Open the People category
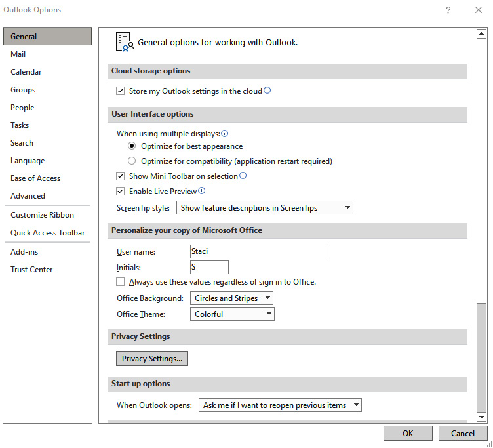Image resolution: width=493 pixels, height=448 pixels. pyautogui.click(x=47, y=108)
